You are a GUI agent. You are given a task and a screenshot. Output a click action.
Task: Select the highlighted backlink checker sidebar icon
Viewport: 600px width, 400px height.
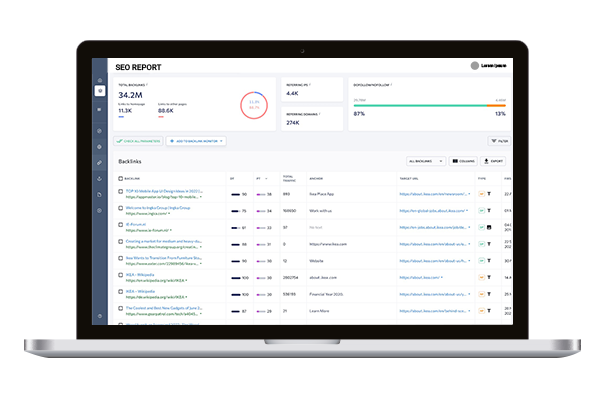tap(100, 92)
